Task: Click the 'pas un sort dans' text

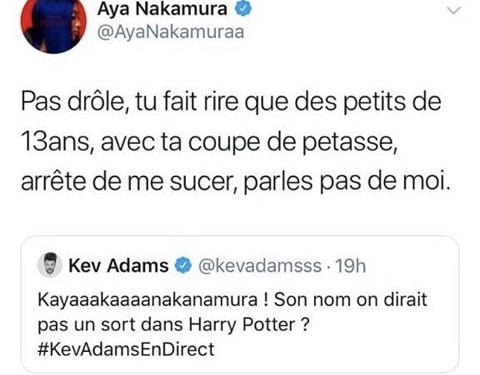Action: (x=110, y=325)
